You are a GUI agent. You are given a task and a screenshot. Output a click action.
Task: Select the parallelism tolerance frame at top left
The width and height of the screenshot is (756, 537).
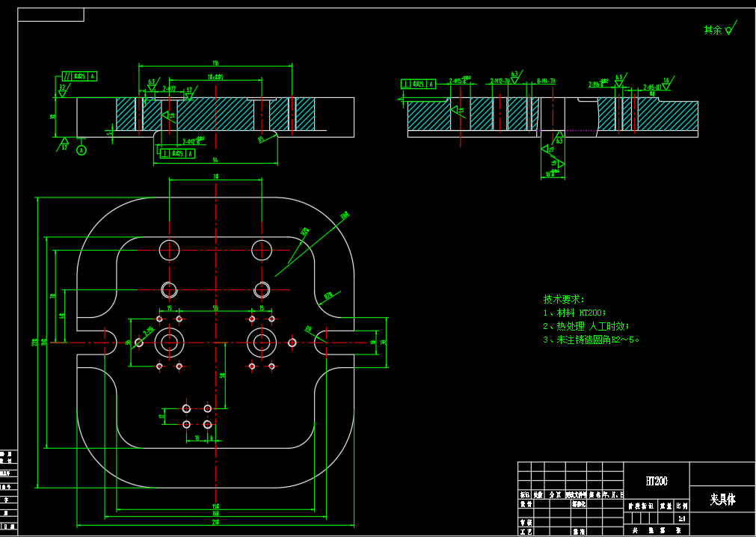[79, 76]
